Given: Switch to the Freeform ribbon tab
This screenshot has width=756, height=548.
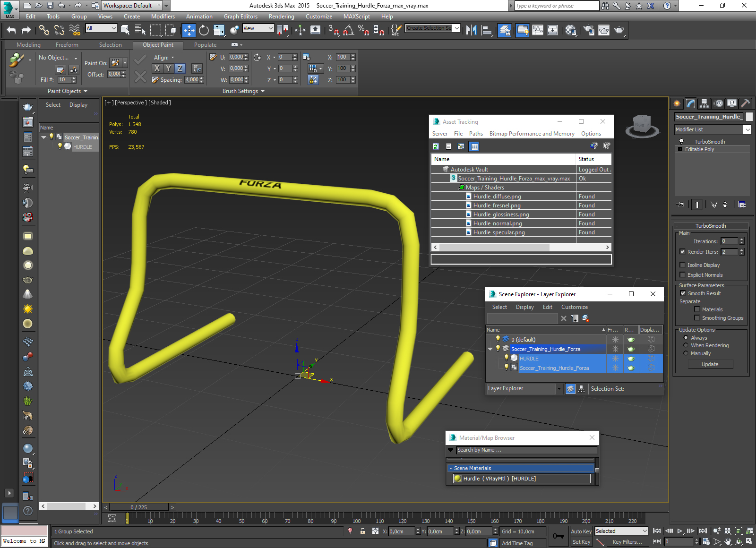Looking at the screenshot, I should (x=67, y=45).
